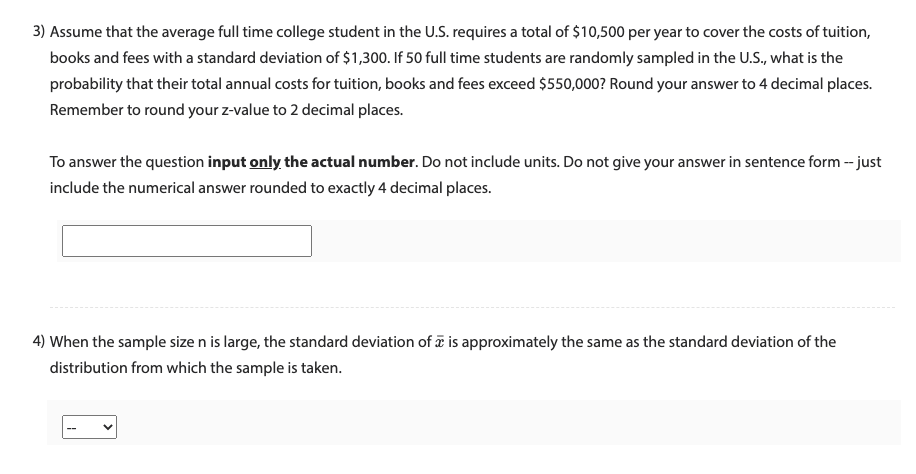Click the 'Remember to round your z-value' line

(x=226, y=110)
